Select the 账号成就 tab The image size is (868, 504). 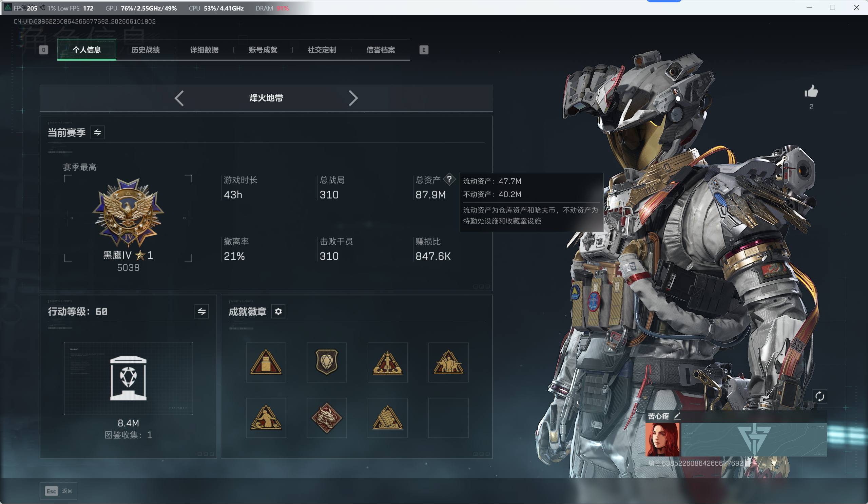[263, 50]
